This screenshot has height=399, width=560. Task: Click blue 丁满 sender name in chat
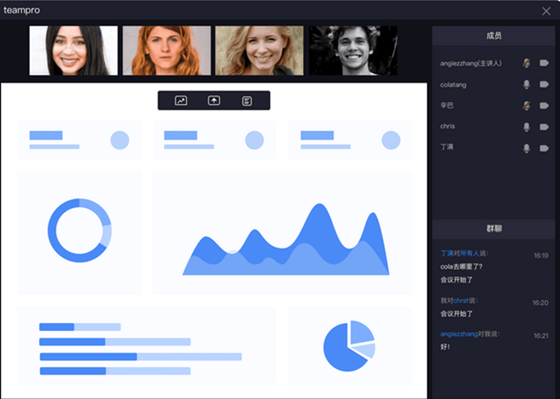pos(447,253)
